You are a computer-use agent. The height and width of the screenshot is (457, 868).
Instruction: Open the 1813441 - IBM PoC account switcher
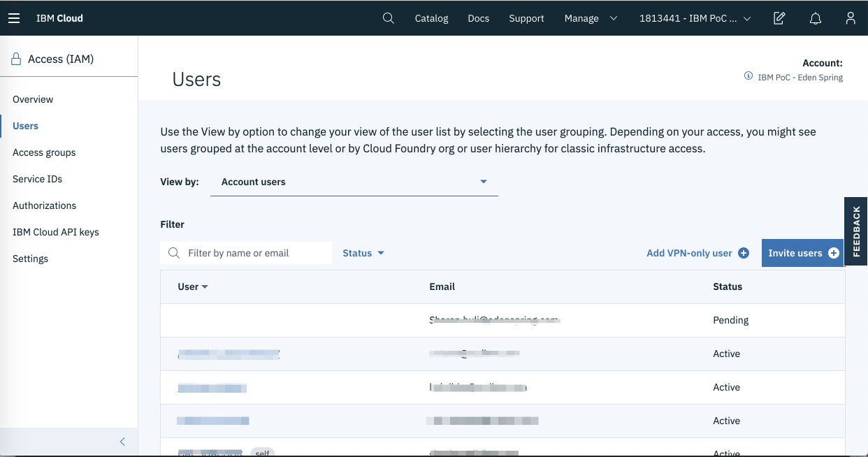[x=695, y=18]
